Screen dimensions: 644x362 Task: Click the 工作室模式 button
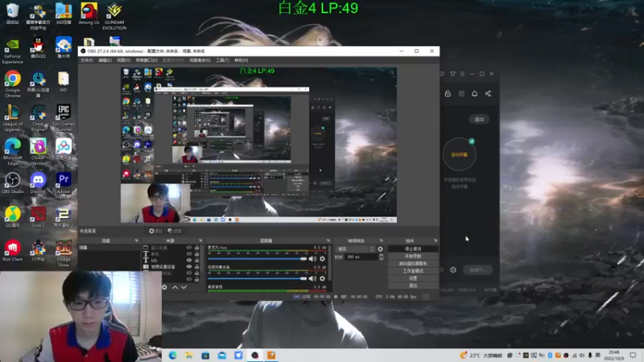413,271
